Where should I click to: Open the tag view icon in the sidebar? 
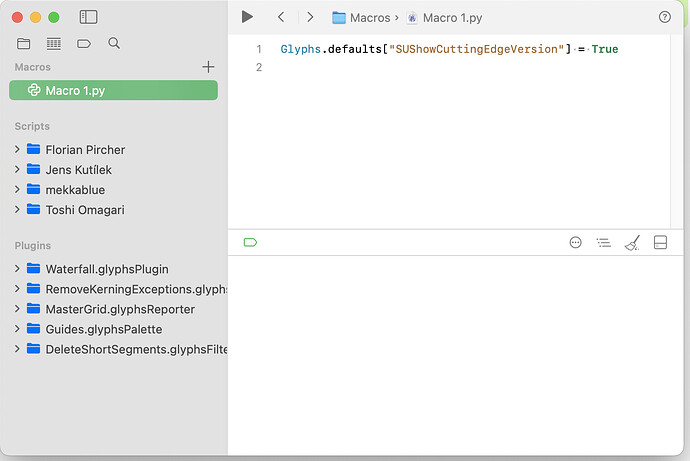(84, 44)
